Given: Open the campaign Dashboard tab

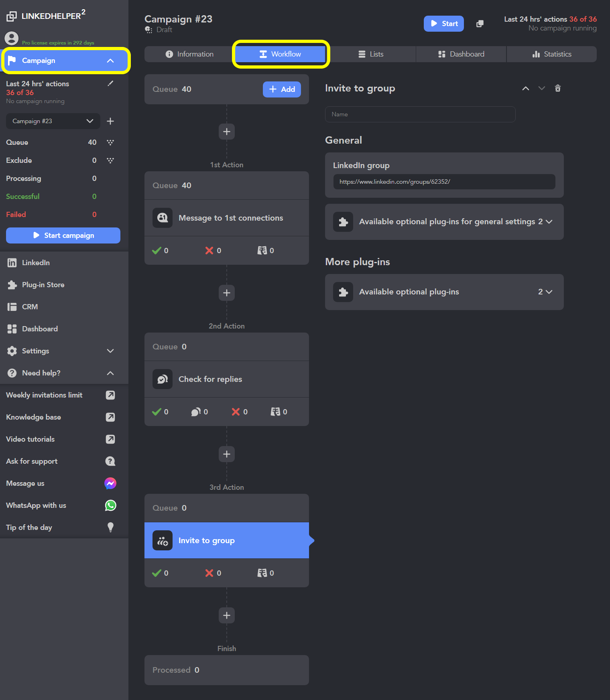Looking at the screenshot, I should (x=461, y=54).
